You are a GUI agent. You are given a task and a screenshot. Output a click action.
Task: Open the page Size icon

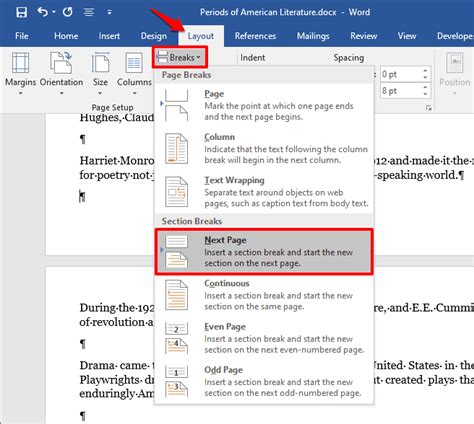pyautogui.click(x=100, y=62)
